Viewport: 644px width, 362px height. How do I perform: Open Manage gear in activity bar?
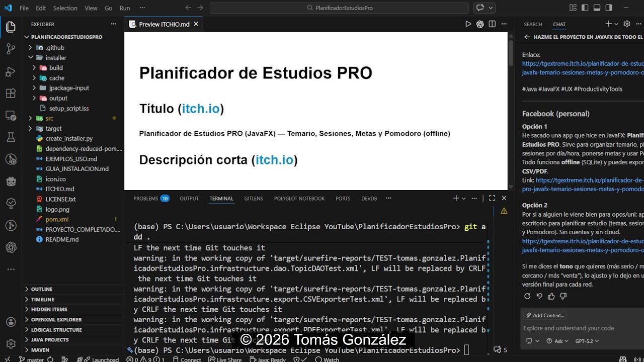point(11,344)
